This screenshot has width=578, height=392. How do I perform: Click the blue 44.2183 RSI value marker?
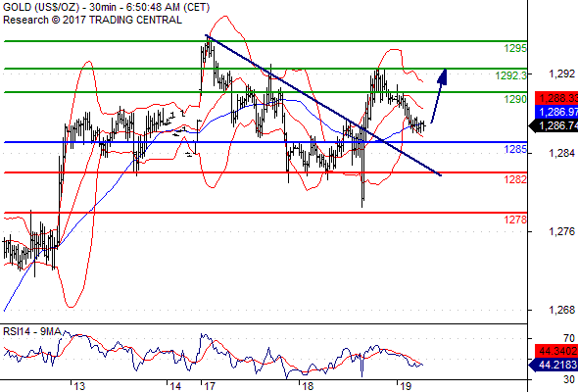point(554,366)
